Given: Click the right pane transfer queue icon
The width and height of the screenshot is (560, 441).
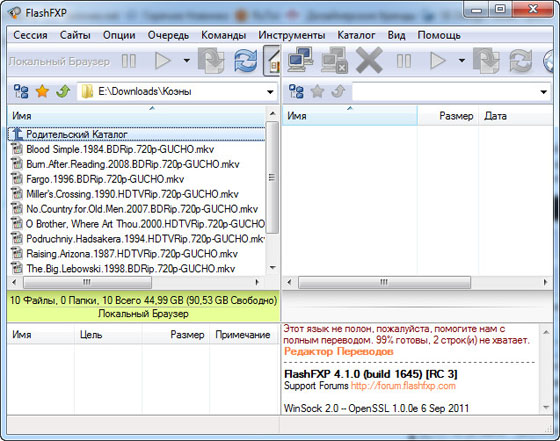Looking at the screenshot, I should 486,61.
